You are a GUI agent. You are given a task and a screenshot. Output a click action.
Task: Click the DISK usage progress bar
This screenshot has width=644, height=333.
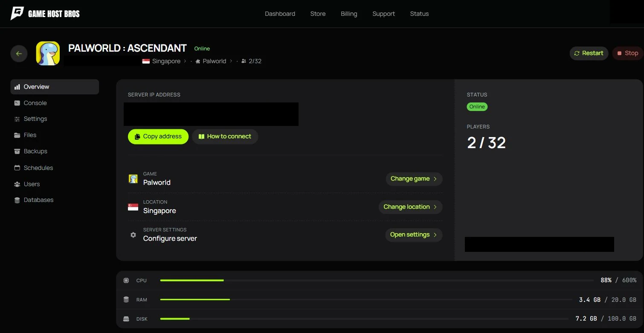365,319
